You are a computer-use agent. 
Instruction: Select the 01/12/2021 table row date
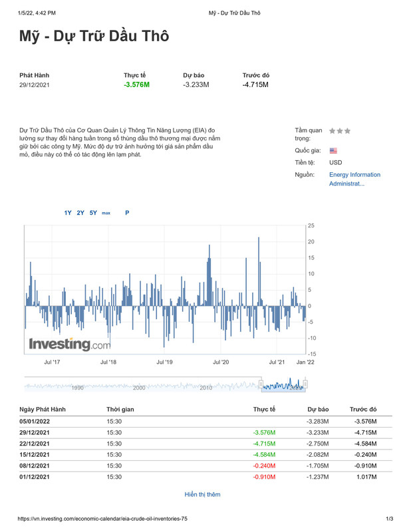35,477
